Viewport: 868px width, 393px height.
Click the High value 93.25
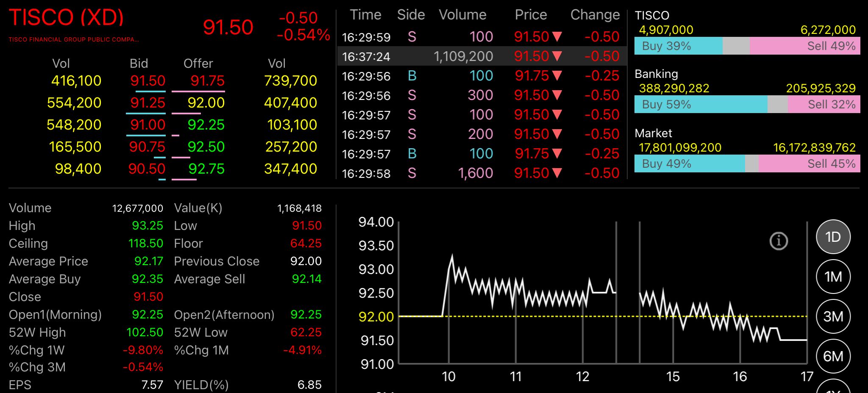coord(147,226)
